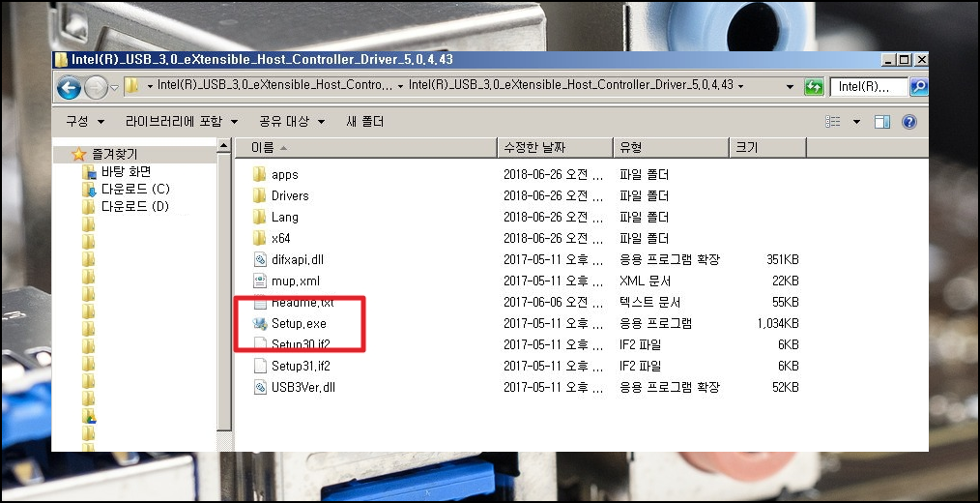Sort by the 수정한 날짜 column header
Viewport: 980px width, 503px height.
[x=555, y=148]
